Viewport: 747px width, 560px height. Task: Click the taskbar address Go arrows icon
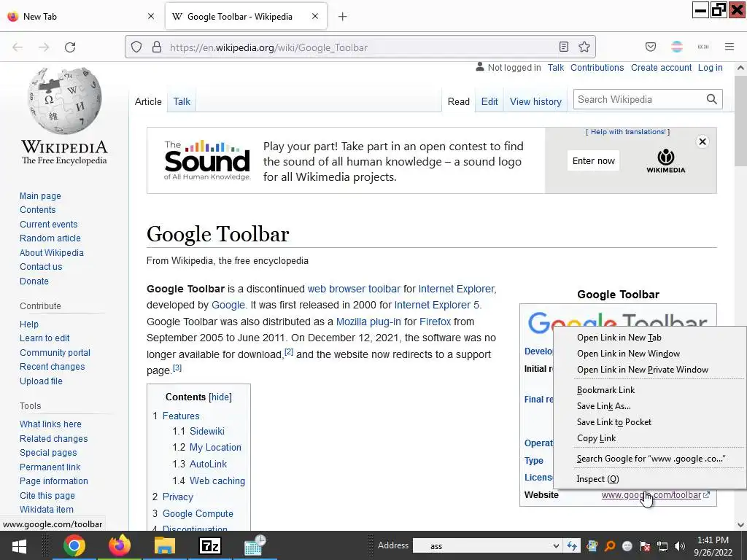(572, 545)
